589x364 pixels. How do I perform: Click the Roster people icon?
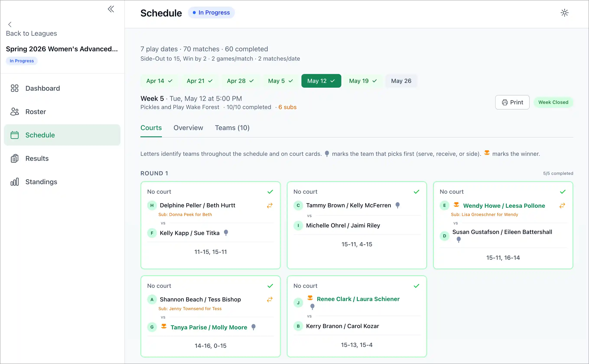pyautogui.click(x=15, y=111)
